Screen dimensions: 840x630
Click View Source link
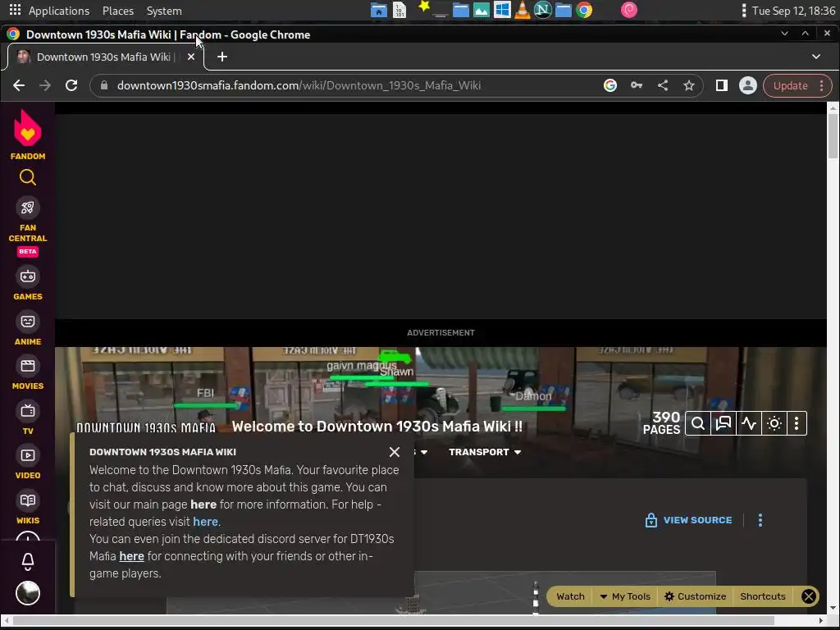pyautogui.click(x=688, y=520)
